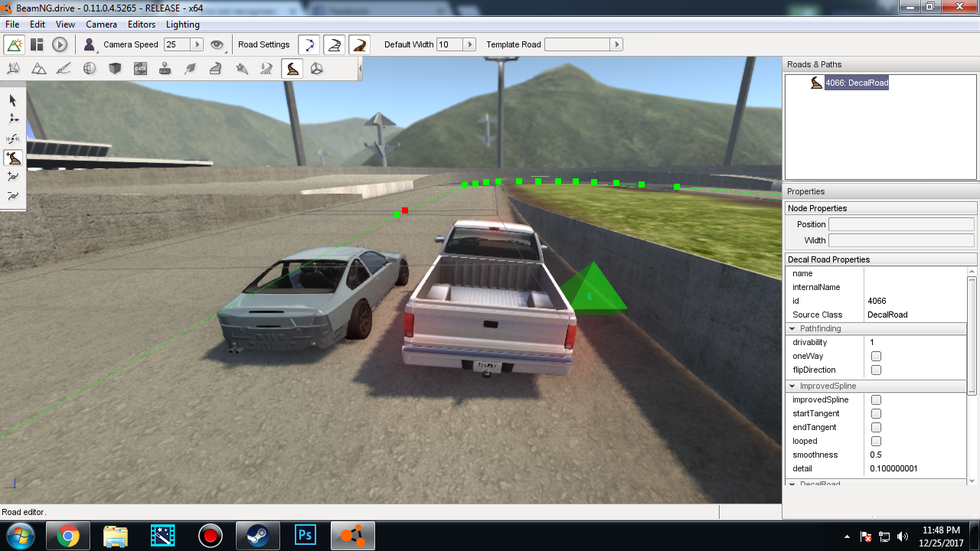Open the Lighting menu

(183, 24)
